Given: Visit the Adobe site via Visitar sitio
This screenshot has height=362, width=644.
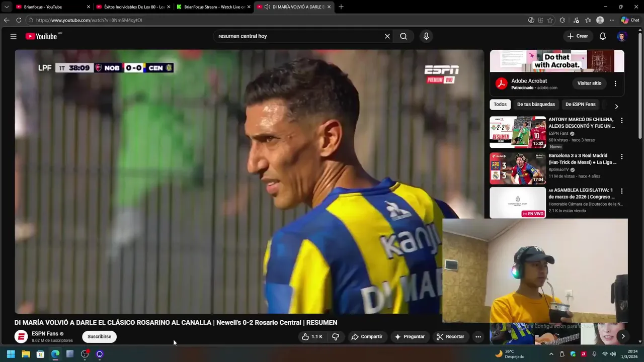Looking at the screenshot, I should [589, 83].
